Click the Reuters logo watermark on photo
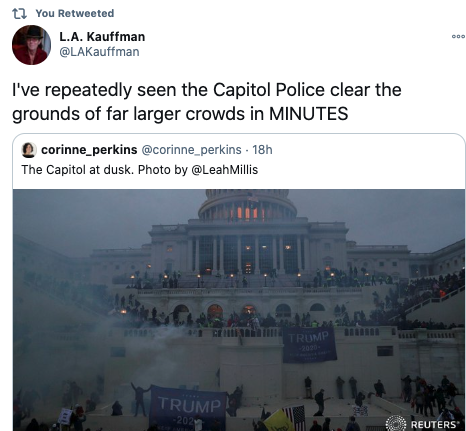The image size is (466, 431). pyautogui.click(x=421, y=423)
